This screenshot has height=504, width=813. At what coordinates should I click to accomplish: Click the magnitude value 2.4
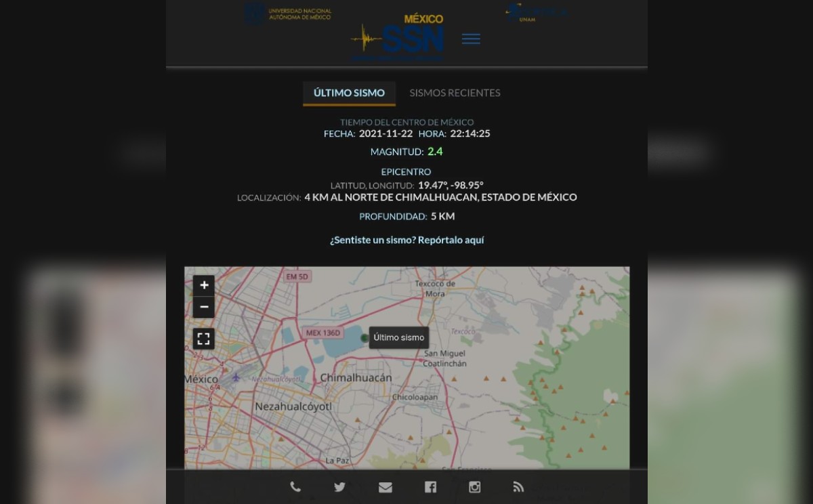pyautogui.click(x=435, y=152)
